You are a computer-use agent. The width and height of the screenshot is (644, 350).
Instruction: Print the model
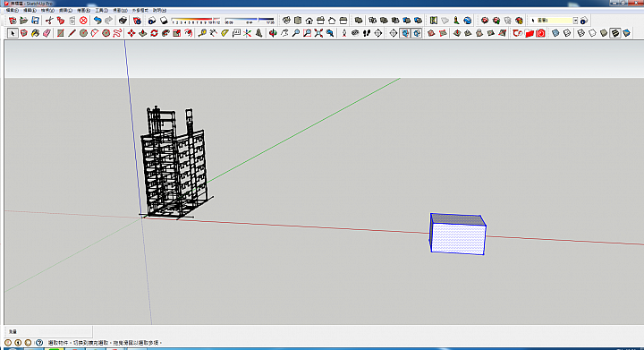coord(123,20)
